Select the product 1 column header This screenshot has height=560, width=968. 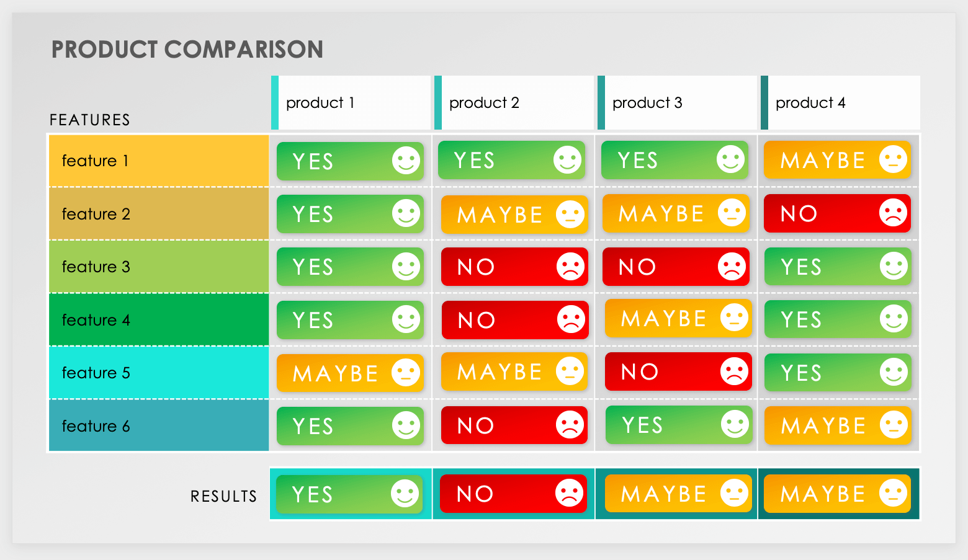(x=351, y=103)
